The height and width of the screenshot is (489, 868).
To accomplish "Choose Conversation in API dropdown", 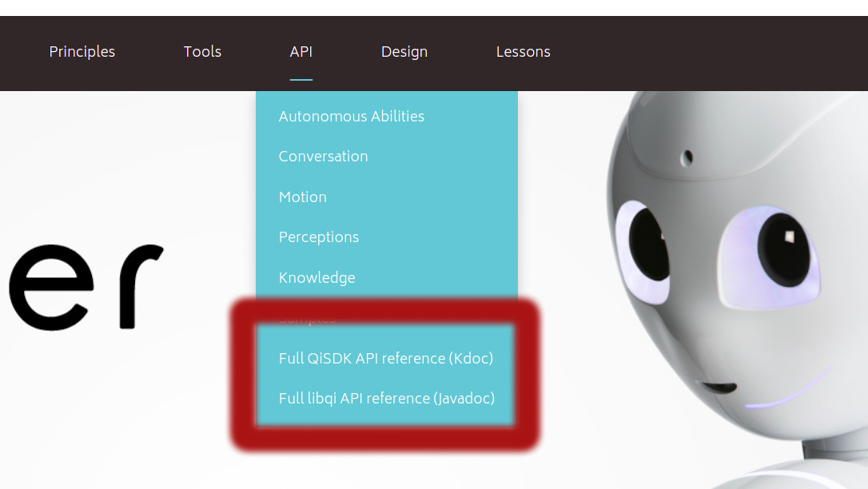I will coord(323,157).
